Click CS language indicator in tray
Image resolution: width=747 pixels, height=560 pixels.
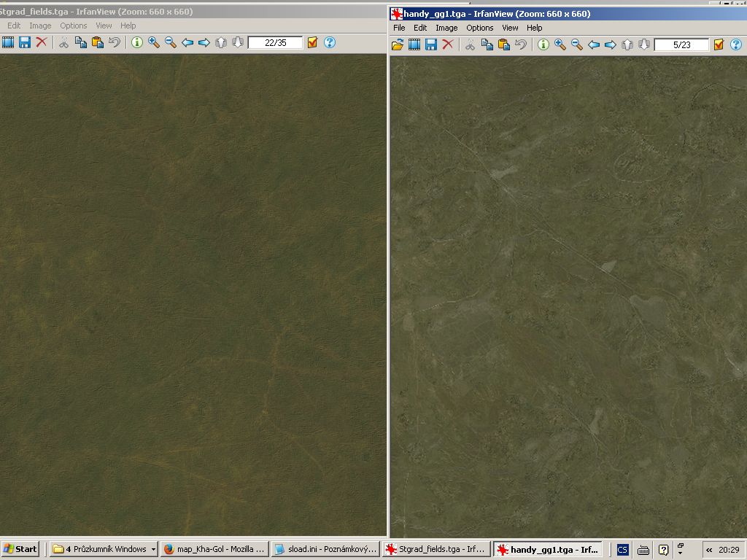[x=622, y=550]
